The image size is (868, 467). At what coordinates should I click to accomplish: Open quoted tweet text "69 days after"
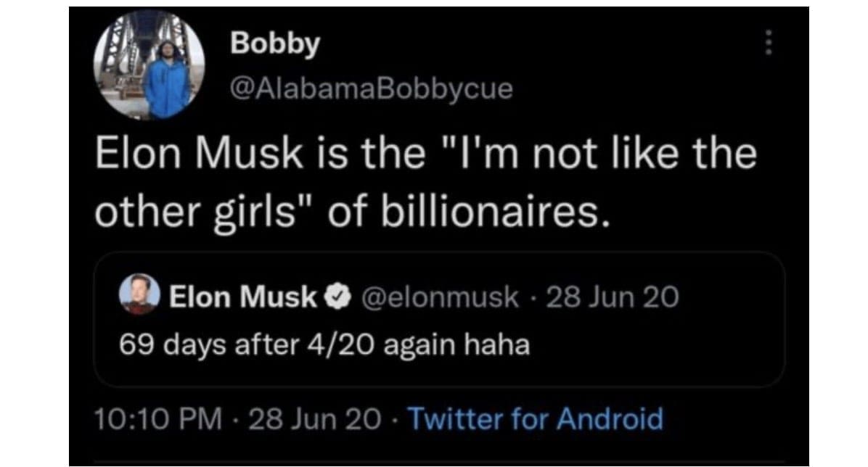pos(206,344)
